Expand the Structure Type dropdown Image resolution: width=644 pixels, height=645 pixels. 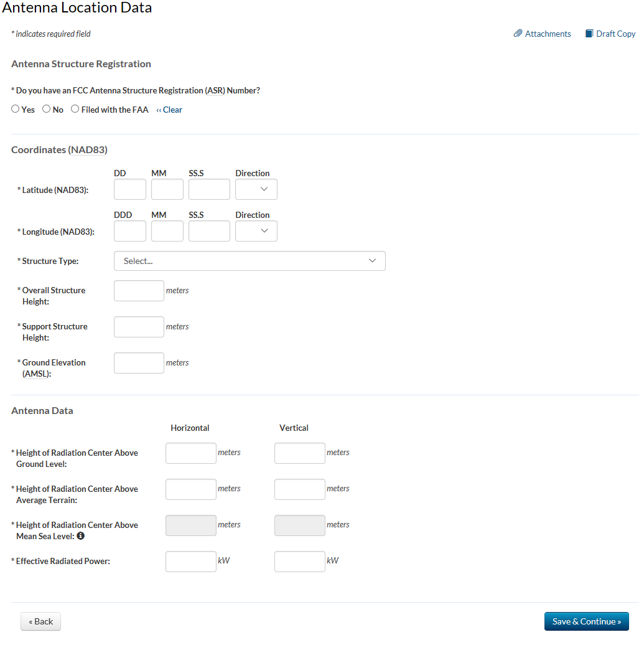[250, 261]
